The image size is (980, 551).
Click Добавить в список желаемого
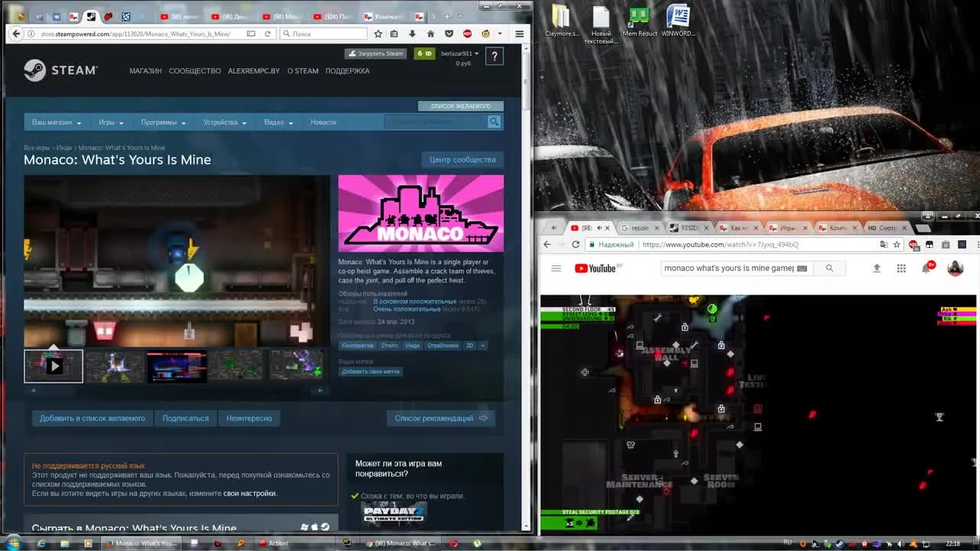click(92, 419)
